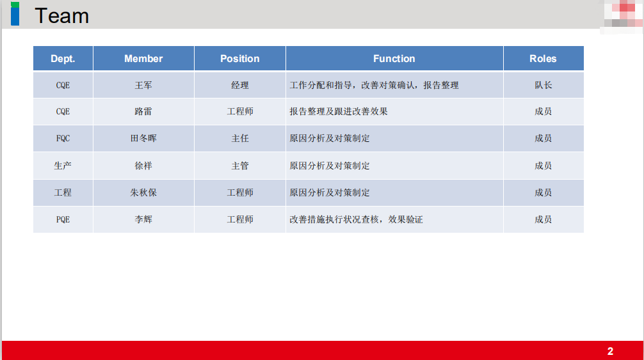644x360 pixels.
Task: Click function text "报告整理及跟进改善效果"
Action: tap(339, 111)
